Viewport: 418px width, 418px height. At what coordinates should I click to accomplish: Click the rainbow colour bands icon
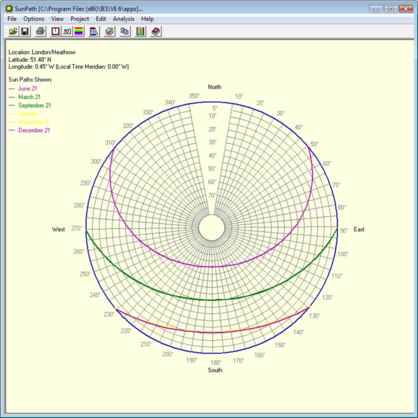click(x=79, y=31)
